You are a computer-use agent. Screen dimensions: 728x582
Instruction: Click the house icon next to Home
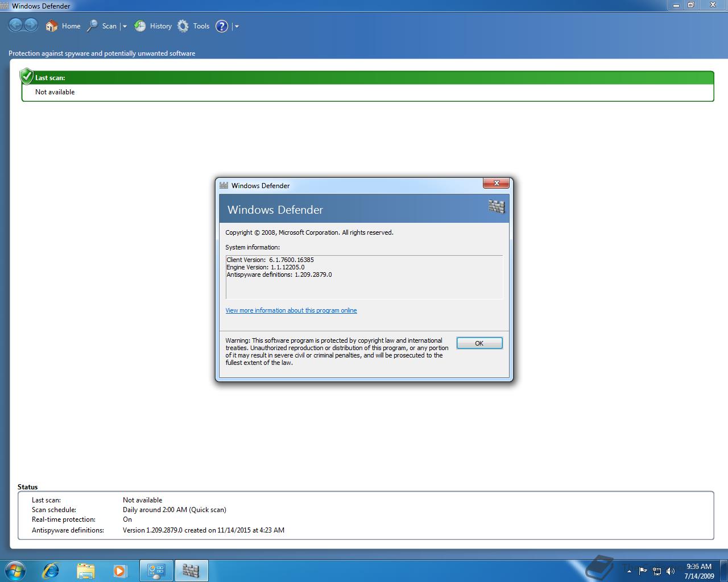(52, 26)
